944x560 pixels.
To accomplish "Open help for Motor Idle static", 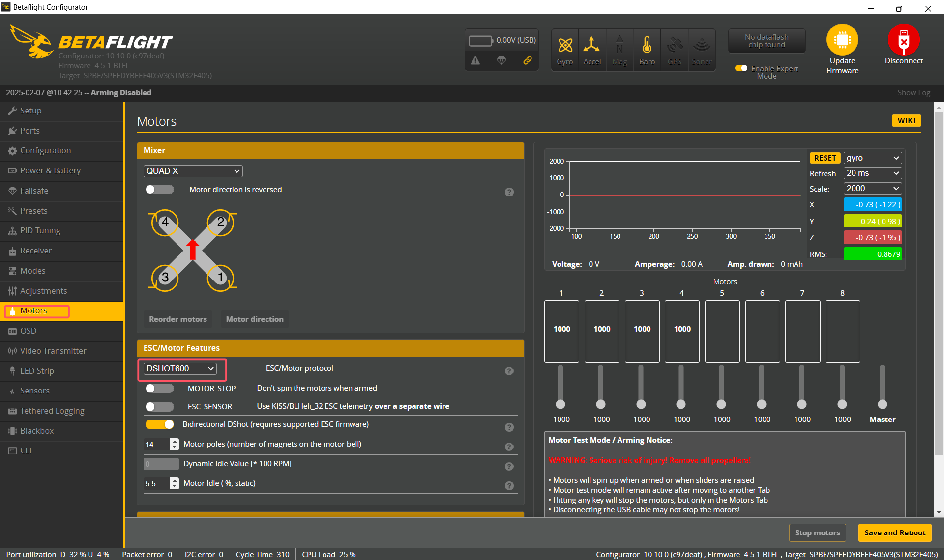I will (x=509, y=486).
